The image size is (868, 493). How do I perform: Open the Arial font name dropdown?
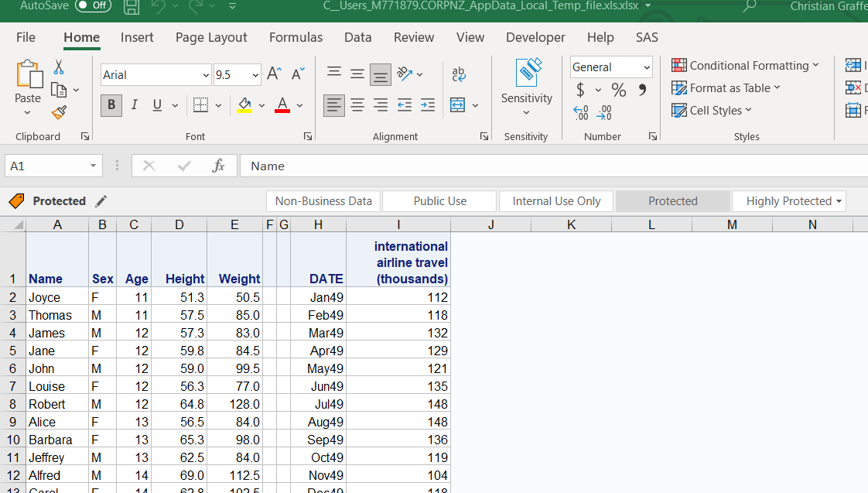[x=206, y=75]
